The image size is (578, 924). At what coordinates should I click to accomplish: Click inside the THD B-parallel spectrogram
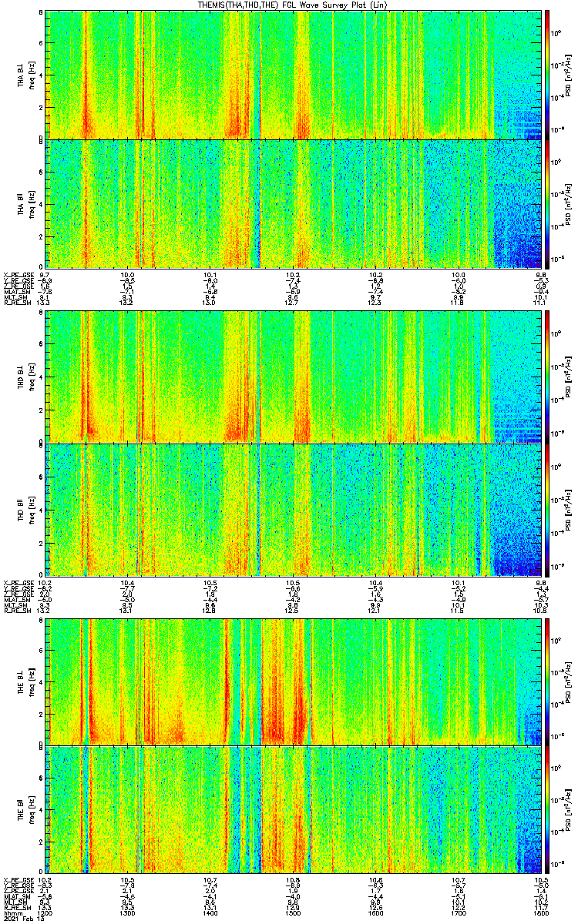[x=293, y=510]
